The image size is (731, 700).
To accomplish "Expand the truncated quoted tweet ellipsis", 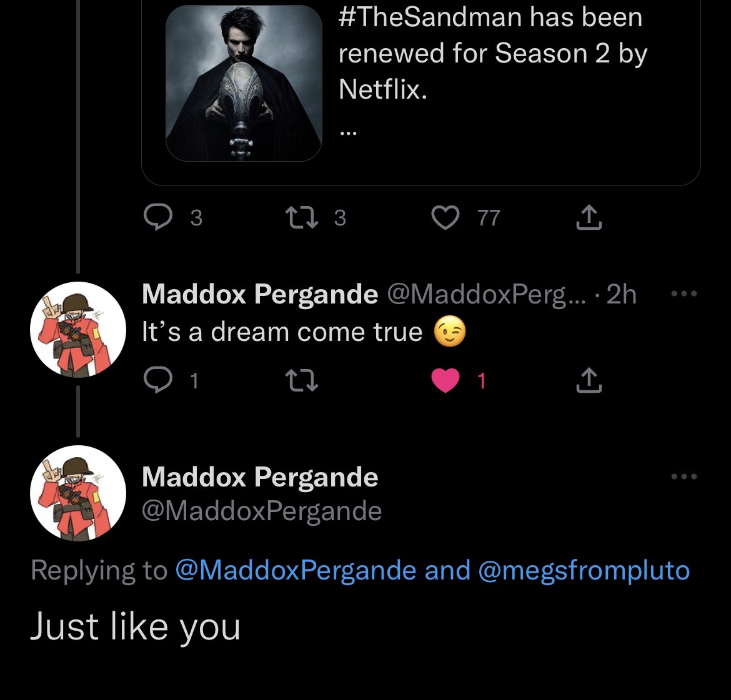I will point(348,133).
